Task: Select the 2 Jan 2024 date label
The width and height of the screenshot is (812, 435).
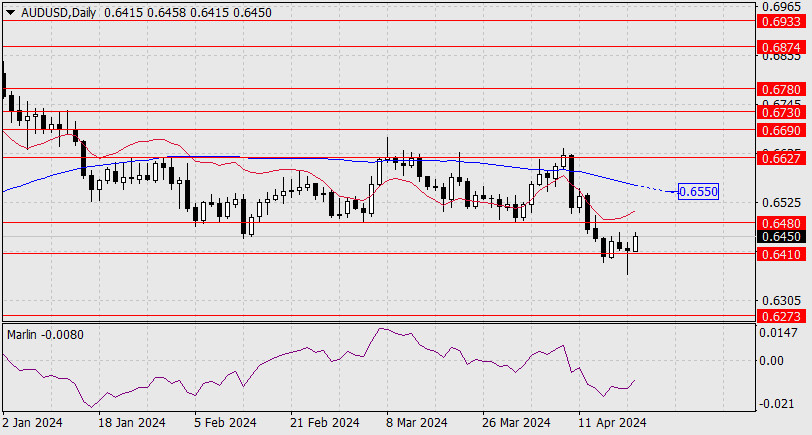Action: (x=32, y=423)
